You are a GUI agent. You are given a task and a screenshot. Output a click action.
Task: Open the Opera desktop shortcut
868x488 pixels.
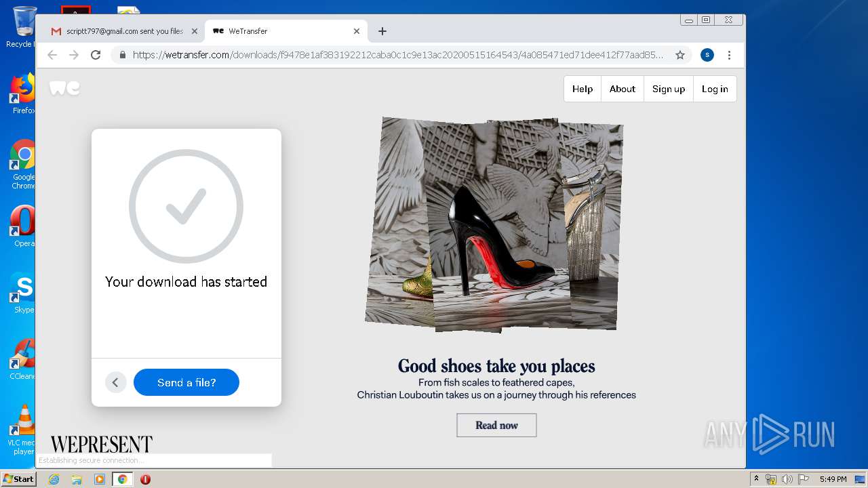tap(22, 226)
